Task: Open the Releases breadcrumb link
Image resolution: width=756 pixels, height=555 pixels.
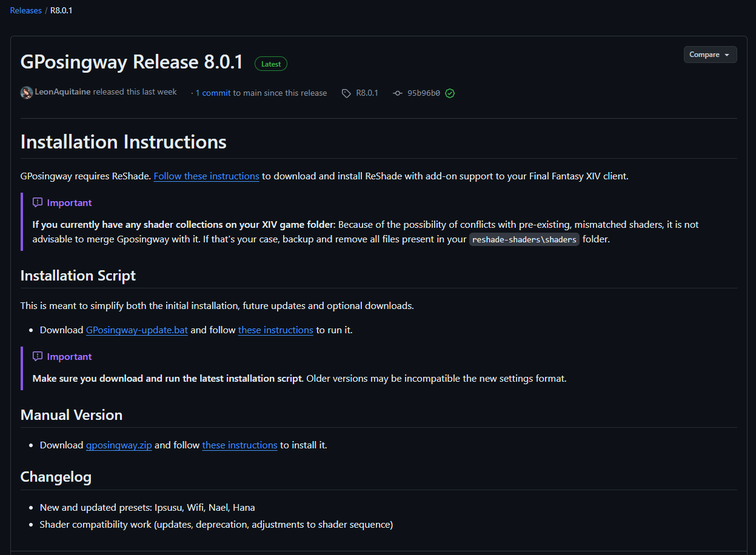Action: [26, 10]
